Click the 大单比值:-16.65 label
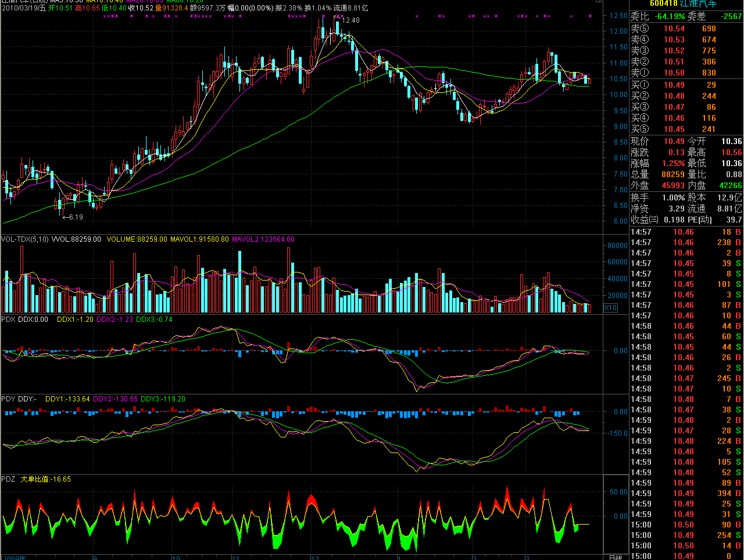The height and width of the screenshot is (560, 744). coord(45,479)
